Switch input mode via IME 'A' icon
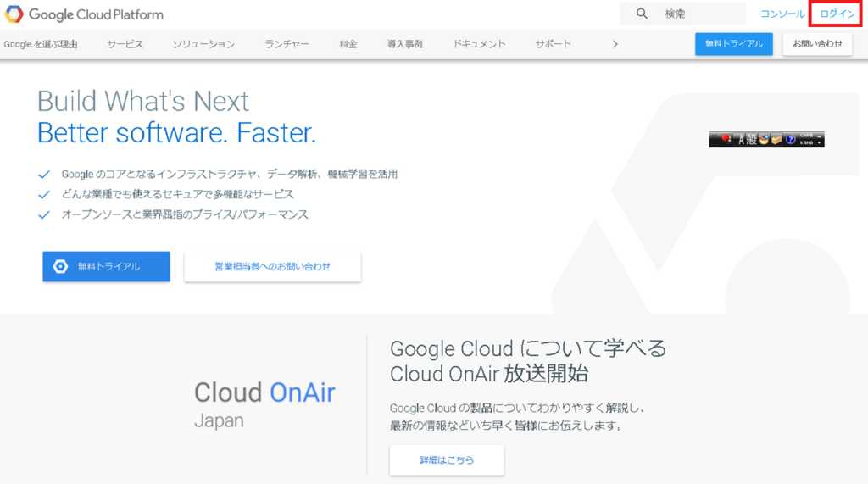868x484 pixels. pos(741,140)
